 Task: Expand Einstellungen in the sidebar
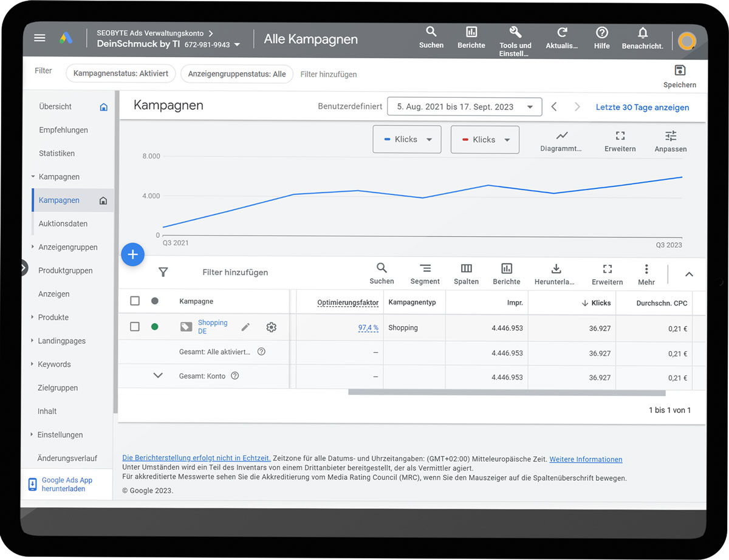[32, 434]
